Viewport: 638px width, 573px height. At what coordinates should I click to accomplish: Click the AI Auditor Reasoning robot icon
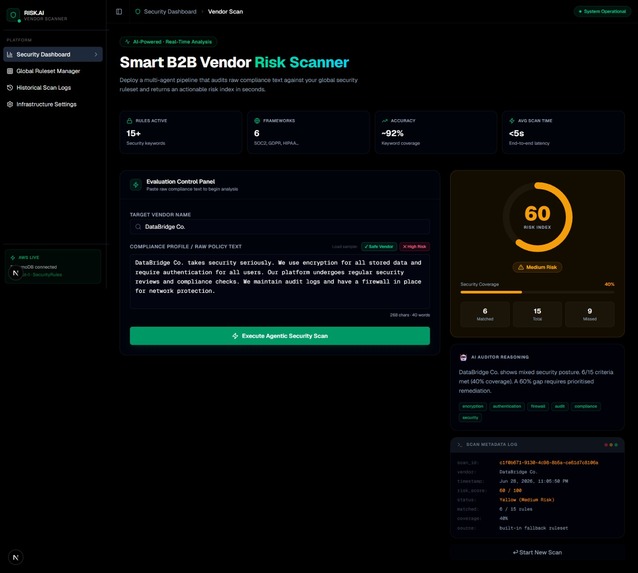pos(463,357)
